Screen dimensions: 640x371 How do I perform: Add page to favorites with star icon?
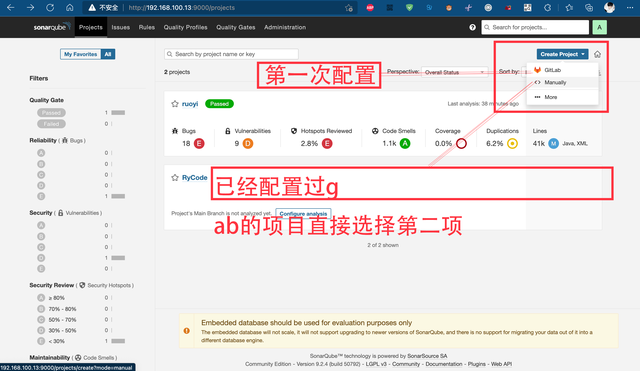[349, 8]
